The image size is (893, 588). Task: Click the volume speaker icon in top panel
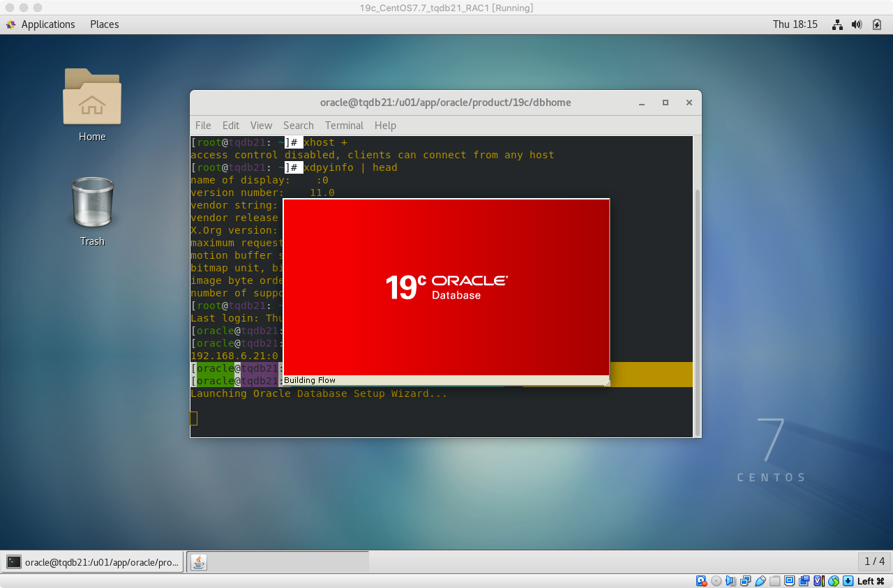tap(857, 24)
